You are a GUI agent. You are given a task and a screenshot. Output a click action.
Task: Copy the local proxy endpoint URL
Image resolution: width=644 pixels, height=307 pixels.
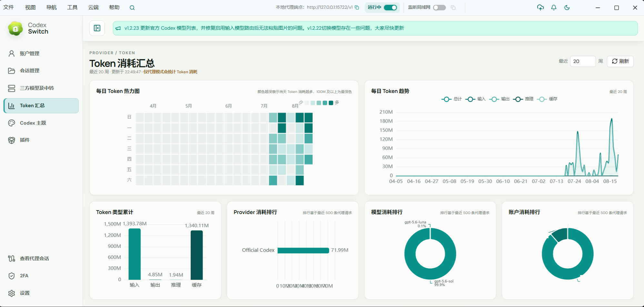pyautogui.click(x=357, y=7)
